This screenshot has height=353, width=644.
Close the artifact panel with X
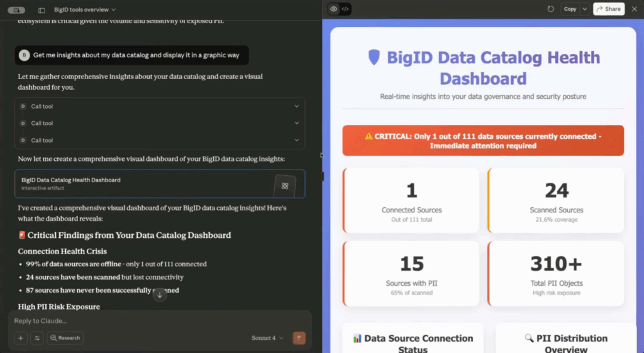634,9
